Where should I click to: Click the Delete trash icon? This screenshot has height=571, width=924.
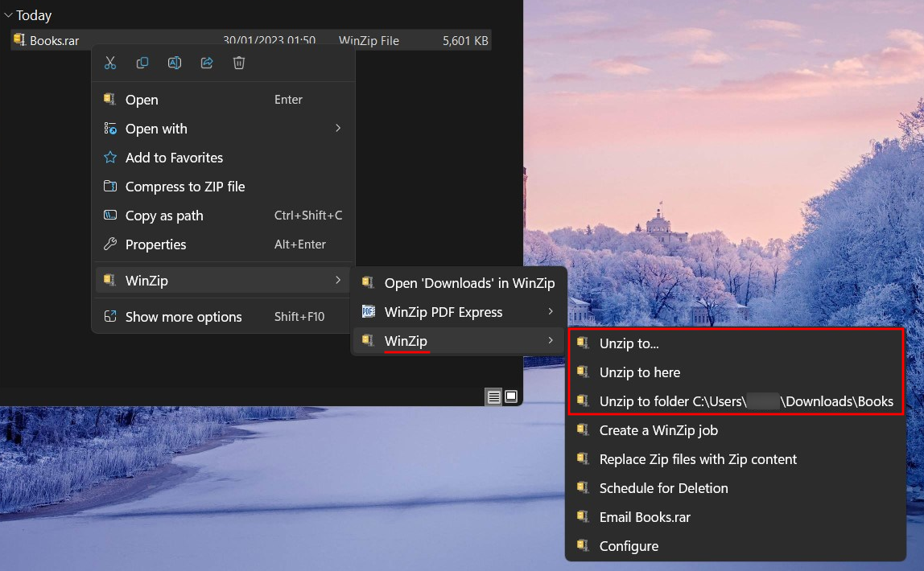[x=239, y=63]
